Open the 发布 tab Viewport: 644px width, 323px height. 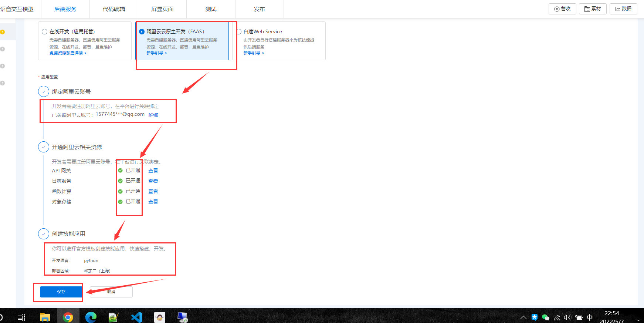pyautogui.click(x=259, y=9)
